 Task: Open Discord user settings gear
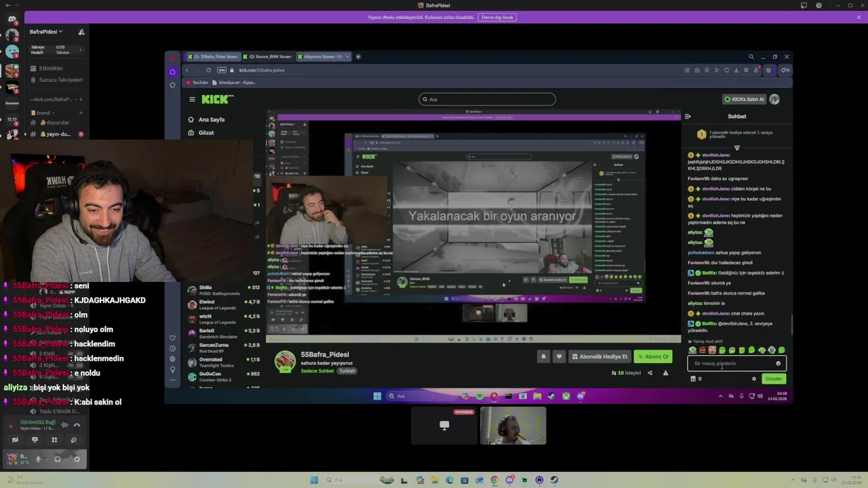(x=77, y=459)
